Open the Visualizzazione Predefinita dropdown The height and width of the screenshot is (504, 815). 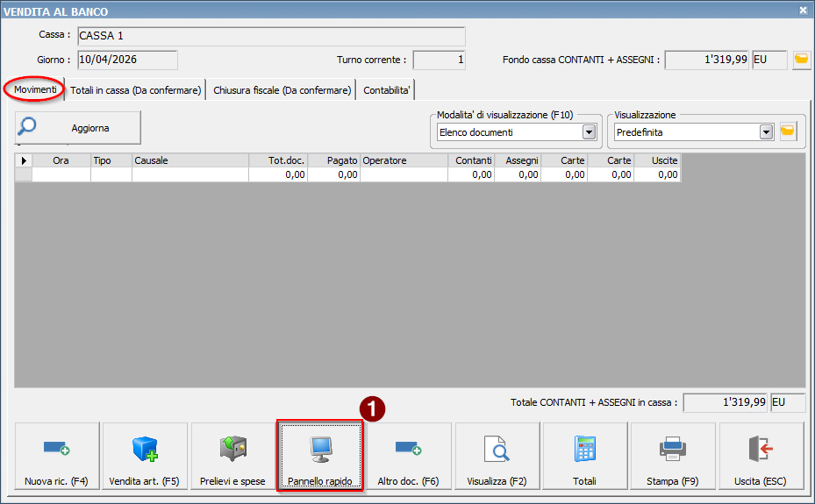pyautogui.click(x=766, y=132)
